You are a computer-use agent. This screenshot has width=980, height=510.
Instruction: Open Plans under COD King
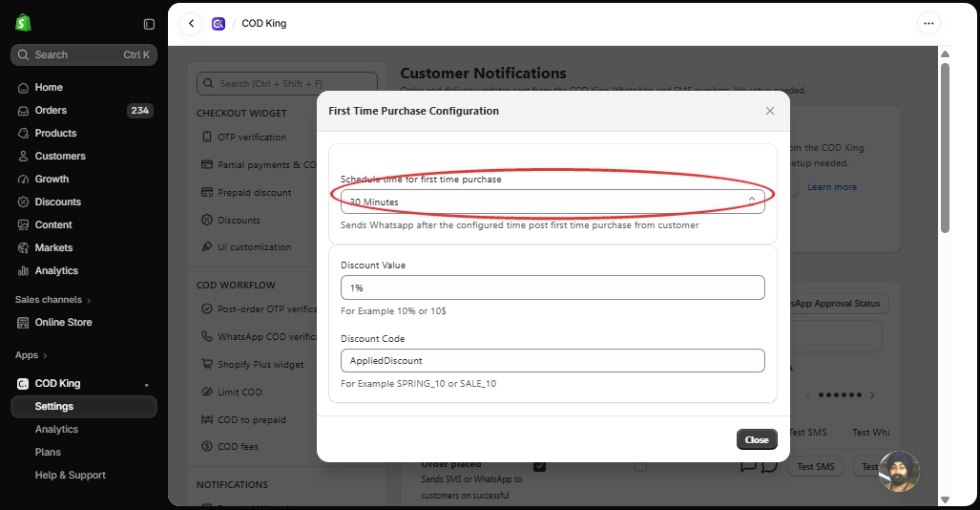coord(48,453)
